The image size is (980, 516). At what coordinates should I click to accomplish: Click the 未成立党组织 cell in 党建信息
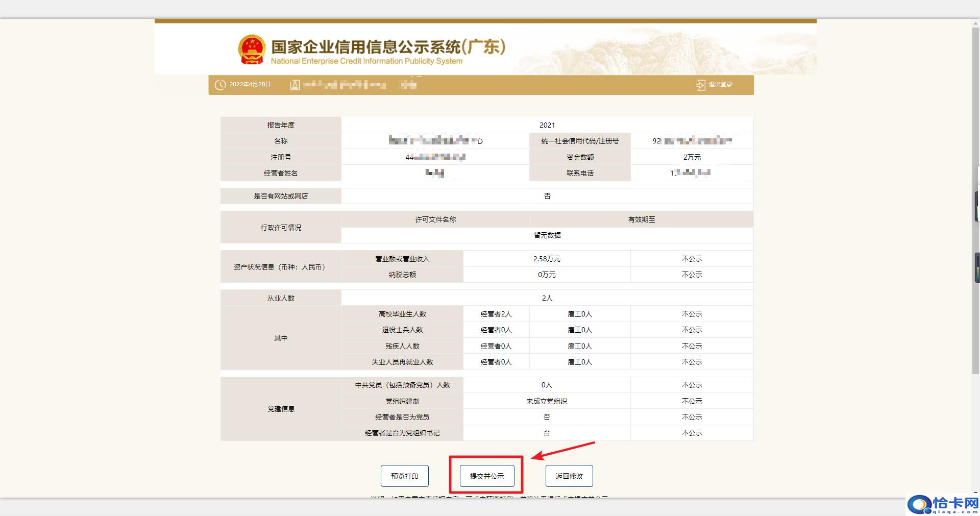[x=547, y=401]
